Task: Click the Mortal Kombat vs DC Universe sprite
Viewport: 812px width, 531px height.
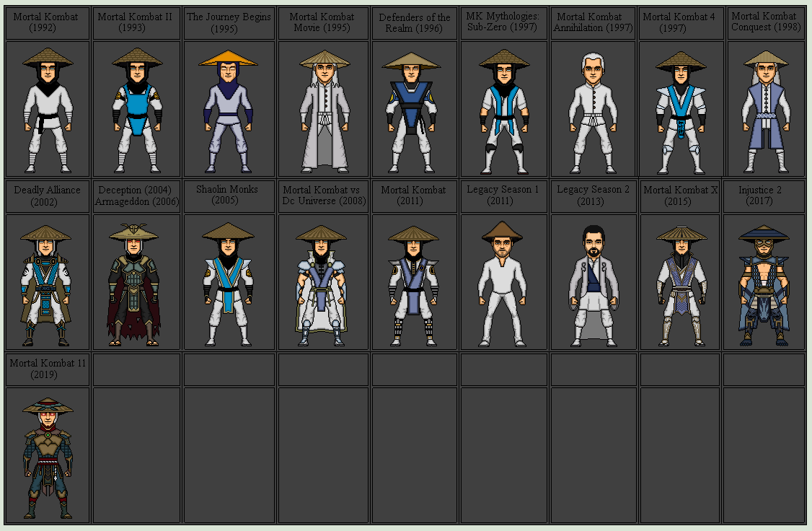Action: (x=321, y=286)
